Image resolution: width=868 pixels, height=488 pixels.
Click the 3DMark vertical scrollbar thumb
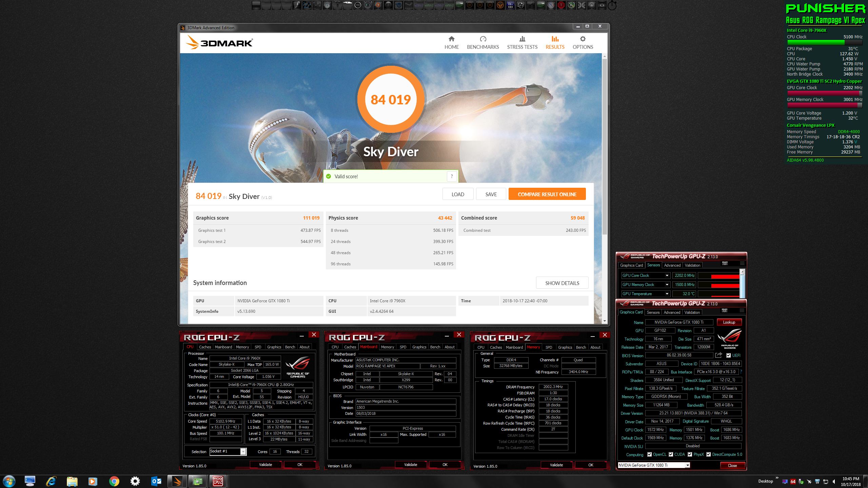605,147
